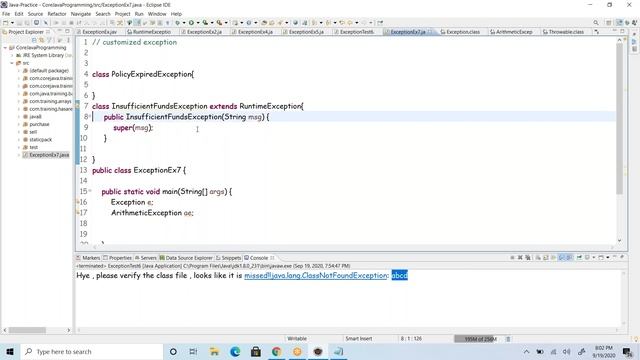Click Remove Launch icon in Console toolbar
640x360 pixels.
pos(520,258)
